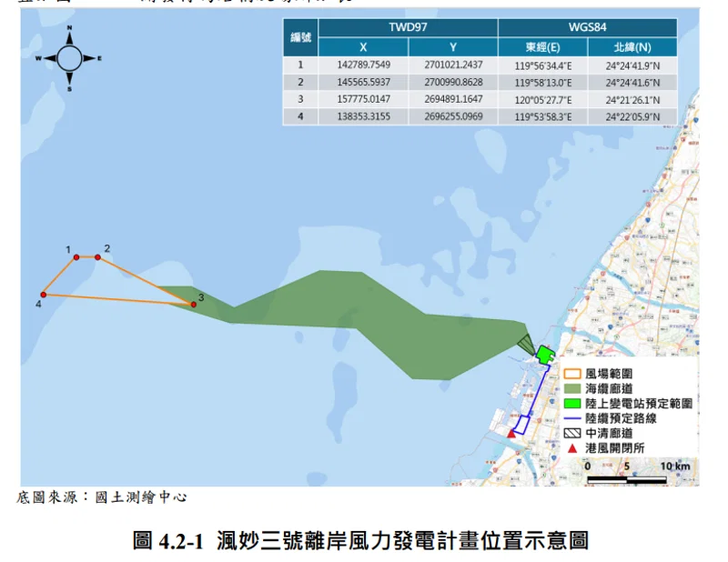Click the legend label '海纜廊道'
This screenshot has height=562, width=728.
(x=609, y=388)
